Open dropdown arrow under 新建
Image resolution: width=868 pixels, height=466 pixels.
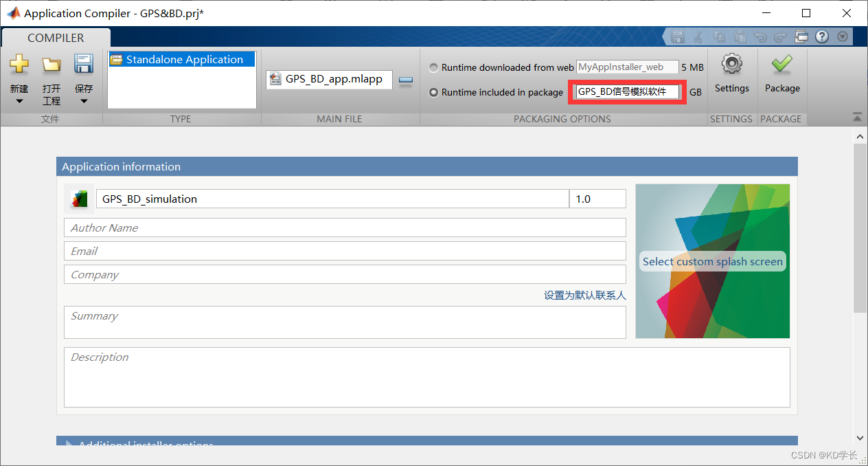point(19,101)
